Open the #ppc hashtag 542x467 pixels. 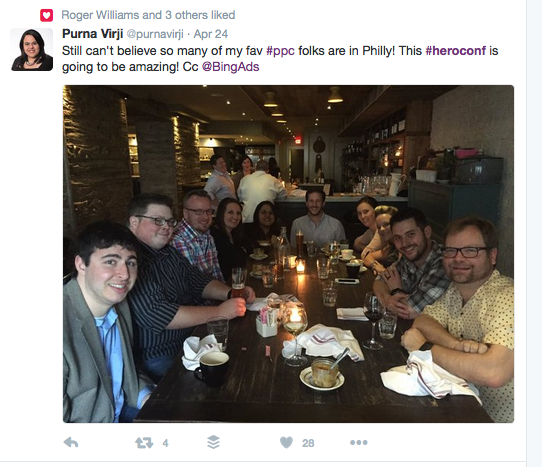[x=280, y=51]
